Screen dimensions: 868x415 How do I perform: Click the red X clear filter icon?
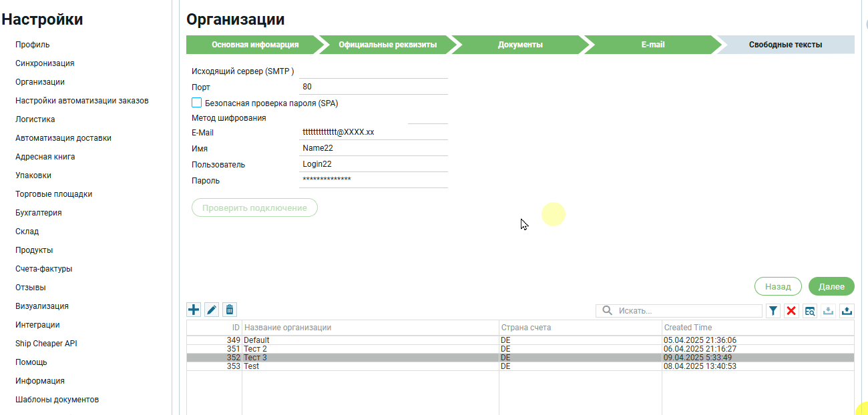coord(791,311)
